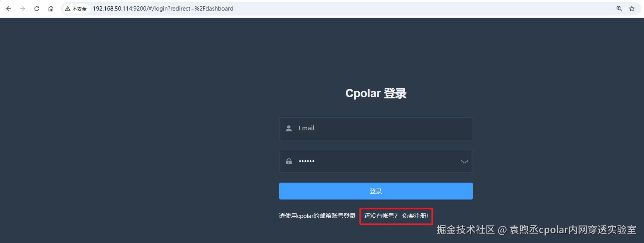Reload the Cpolar login page
The height and width of the screenshot is (243, 644).
coord(37,9)
